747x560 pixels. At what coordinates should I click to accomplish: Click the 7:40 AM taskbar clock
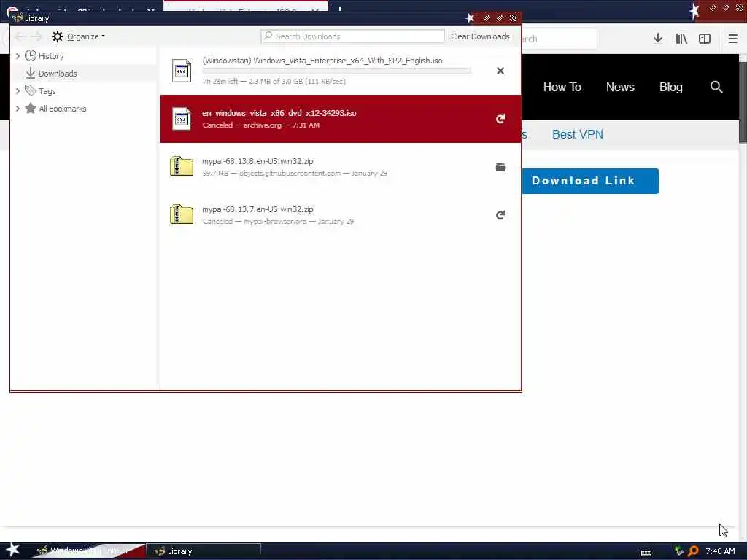click(720, 551)
